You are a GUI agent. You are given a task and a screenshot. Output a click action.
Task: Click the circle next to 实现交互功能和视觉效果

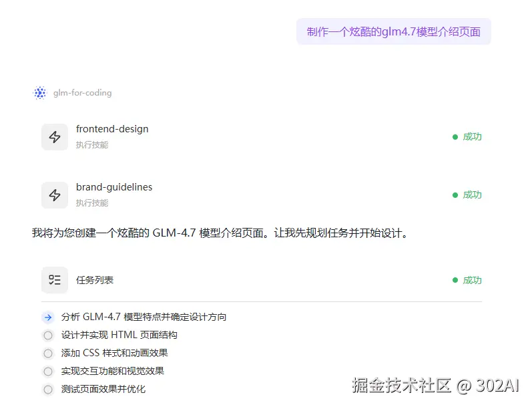tap(48, 372)
